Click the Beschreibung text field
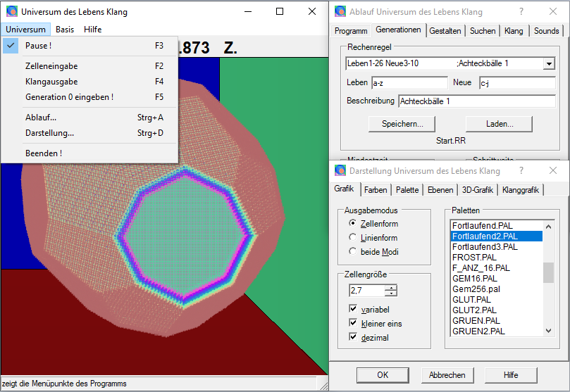Viewport: 570px width, 392px height. point(477,101)
